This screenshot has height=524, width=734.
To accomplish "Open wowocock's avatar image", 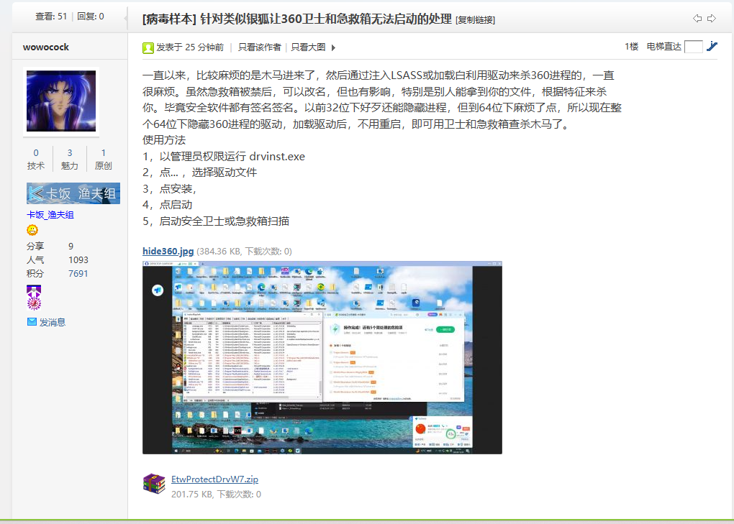I will coord(61,101).
